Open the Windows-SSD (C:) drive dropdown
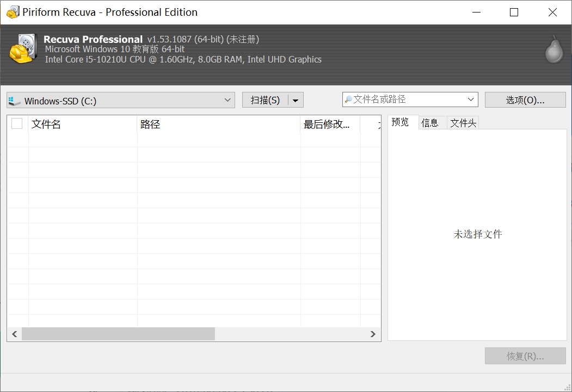The height and width of the screenshot is (392, 572). pos(121,100)
